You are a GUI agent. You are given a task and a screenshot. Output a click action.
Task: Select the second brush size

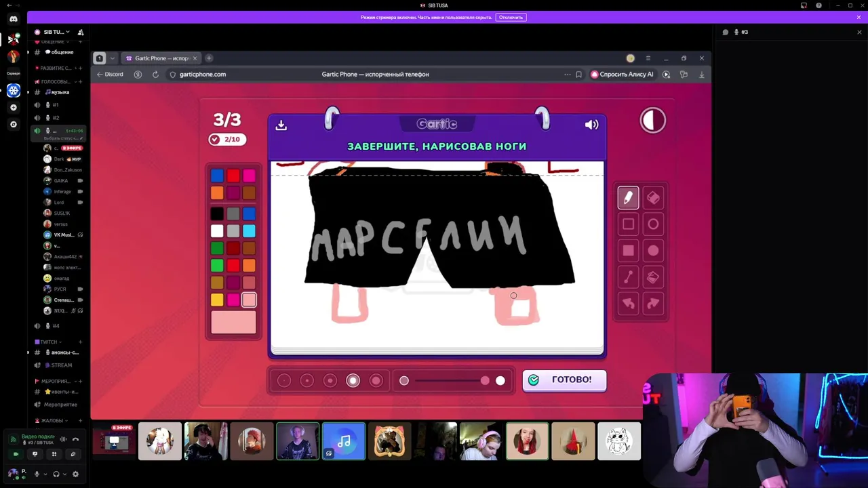(x=307, y=381)
